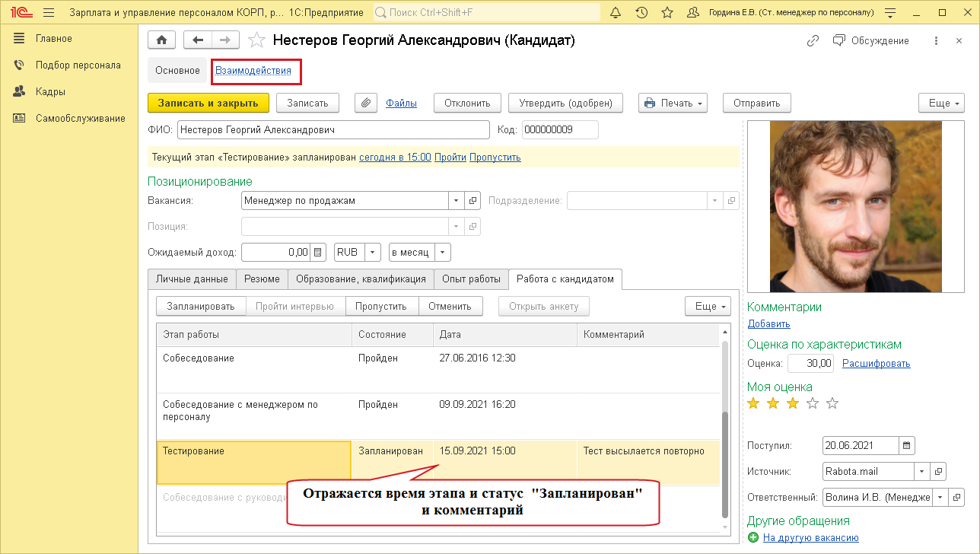
Task: Click the home page button
Action: click(x=161, y=40)
